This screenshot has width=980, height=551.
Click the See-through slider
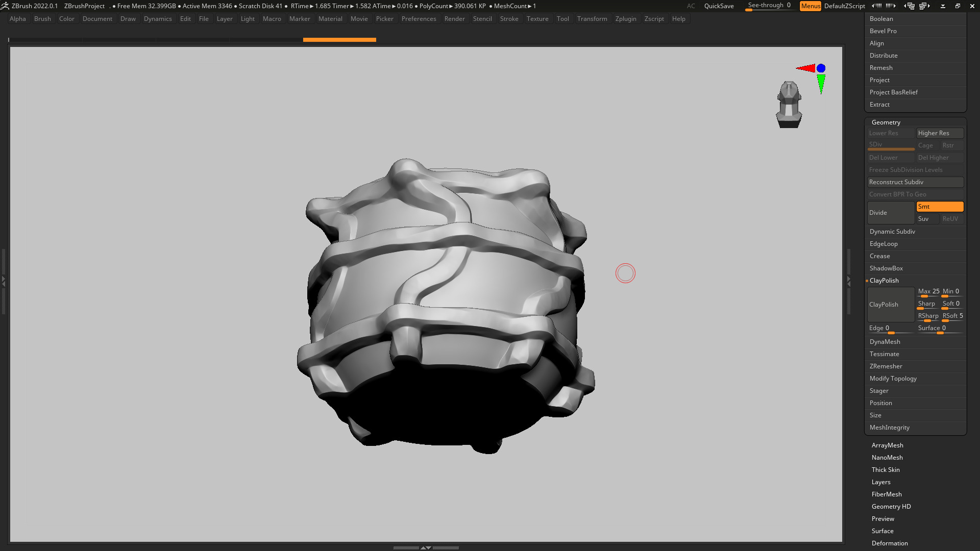pyautogui.click(x=769, y=6)
